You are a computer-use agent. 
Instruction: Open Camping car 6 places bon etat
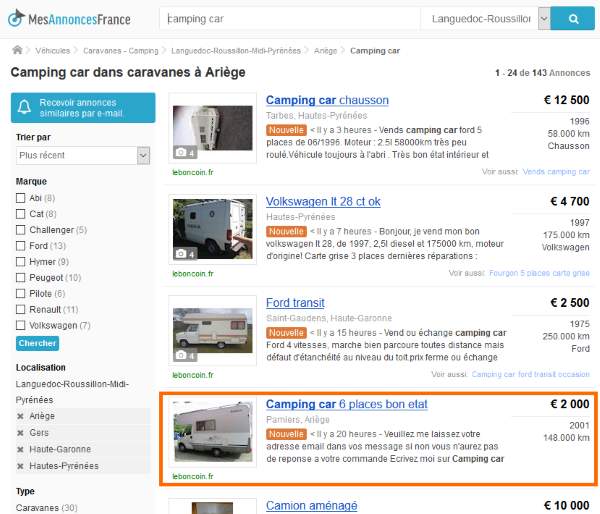pyautogui.click(x=347, y=404)
